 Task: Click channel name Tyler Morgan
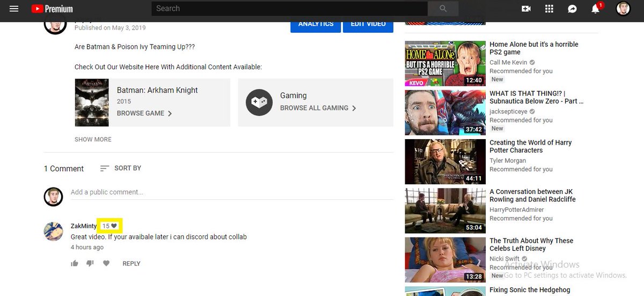coord(508,161)
